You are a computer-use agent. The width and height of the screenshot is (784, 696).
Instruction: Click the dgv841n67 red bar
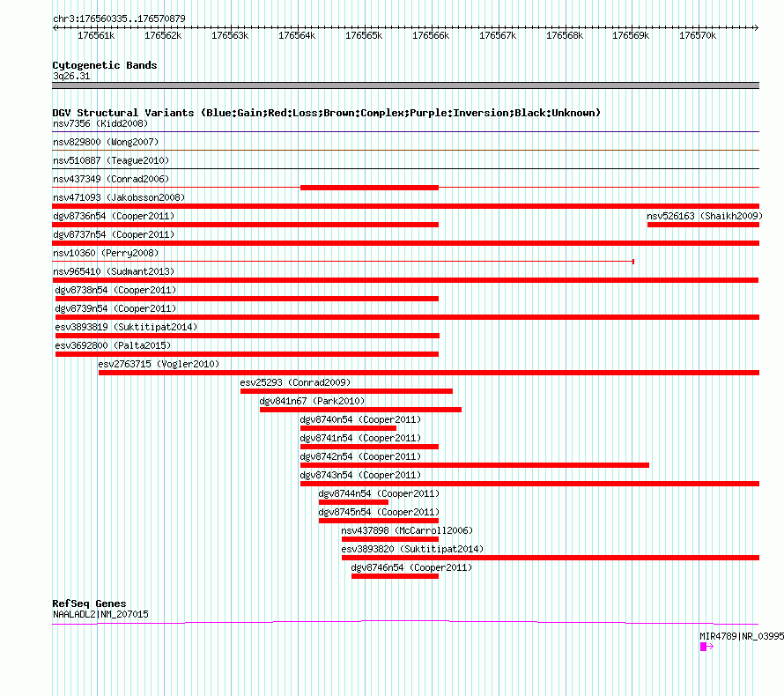tap(360, 410)
